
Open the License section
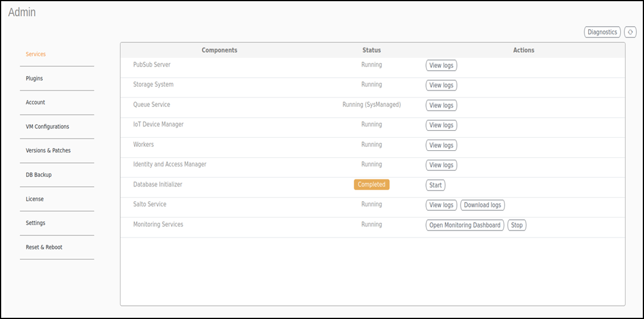34,199
